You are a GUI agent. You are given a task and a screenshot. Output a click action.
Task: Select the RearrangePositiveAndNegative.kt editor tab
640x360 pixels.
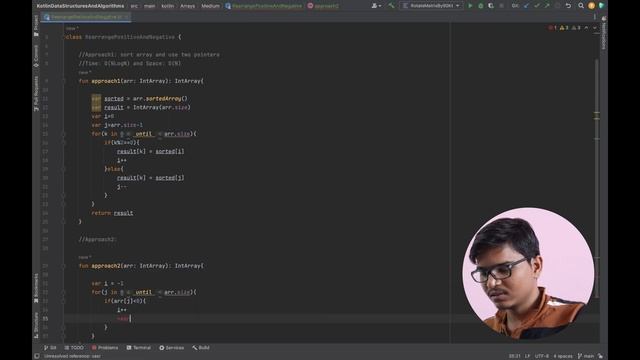click(x=86, y=17)
